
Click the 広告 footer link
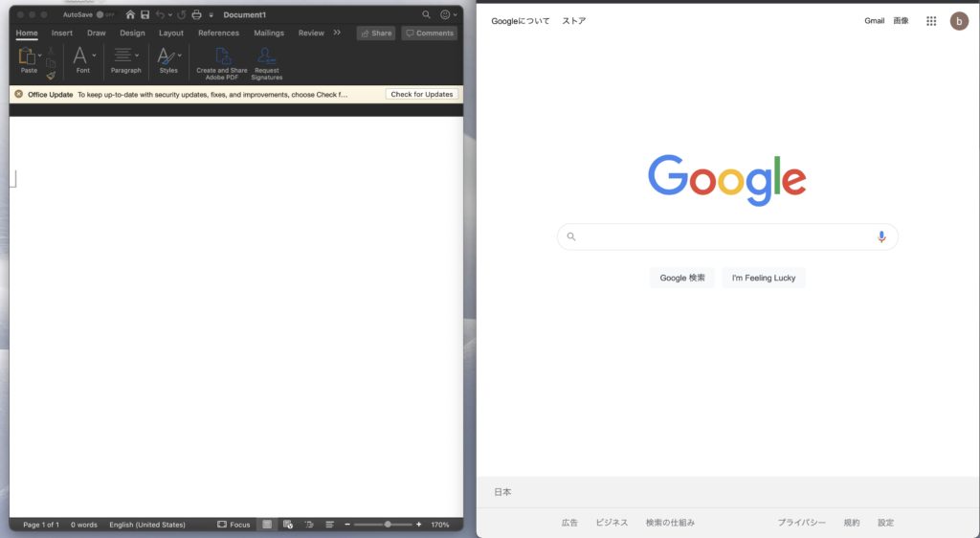tap(569, 523)
